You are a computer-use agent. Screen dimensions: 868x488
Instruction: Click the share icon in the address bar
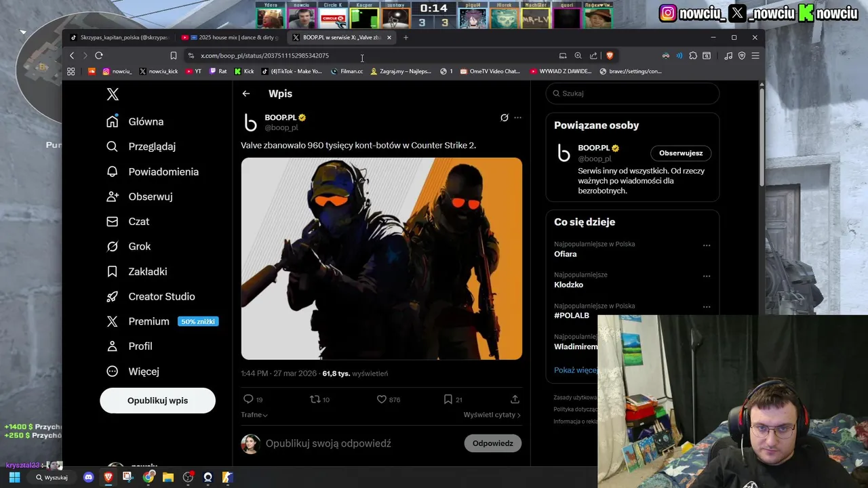tap(593, 56)
